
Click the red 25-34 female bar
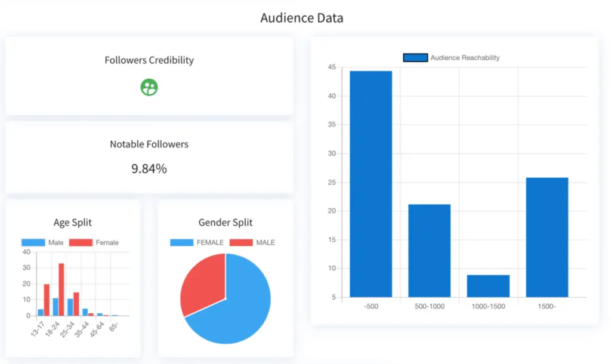point(76,304)
